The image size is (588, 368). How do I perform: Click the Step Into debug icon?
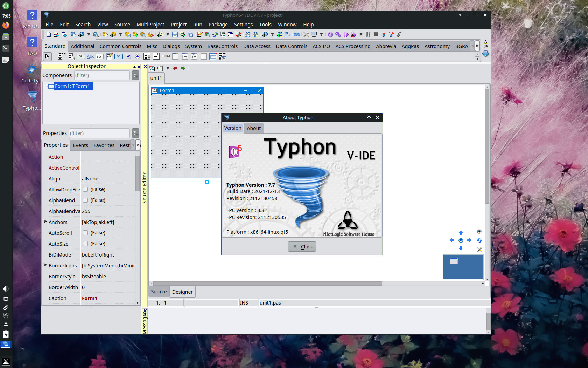(x=384, y=34)
